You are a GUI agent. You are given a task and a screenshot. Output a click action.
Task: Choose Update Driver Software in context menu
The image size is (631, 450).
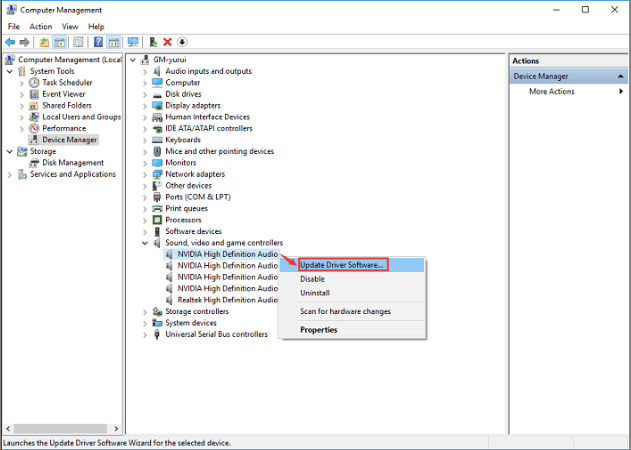pyautogui.click(x=352, y=265)
